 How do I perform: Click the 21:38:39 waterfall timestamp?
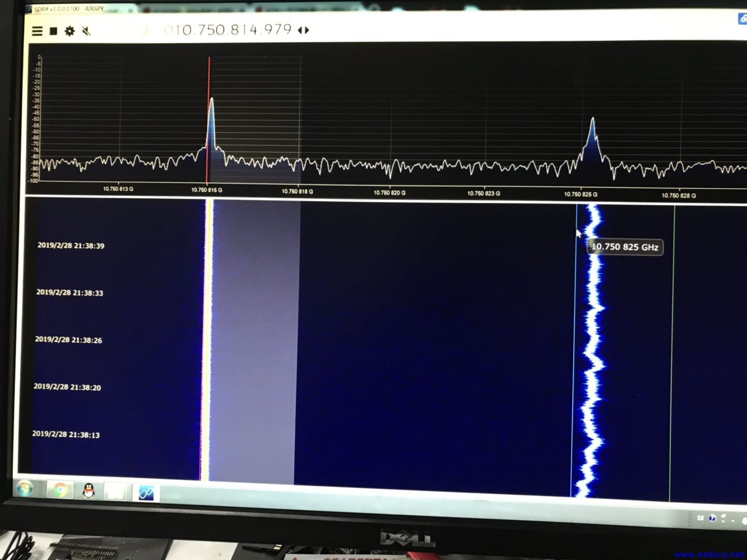pos(71,245)
